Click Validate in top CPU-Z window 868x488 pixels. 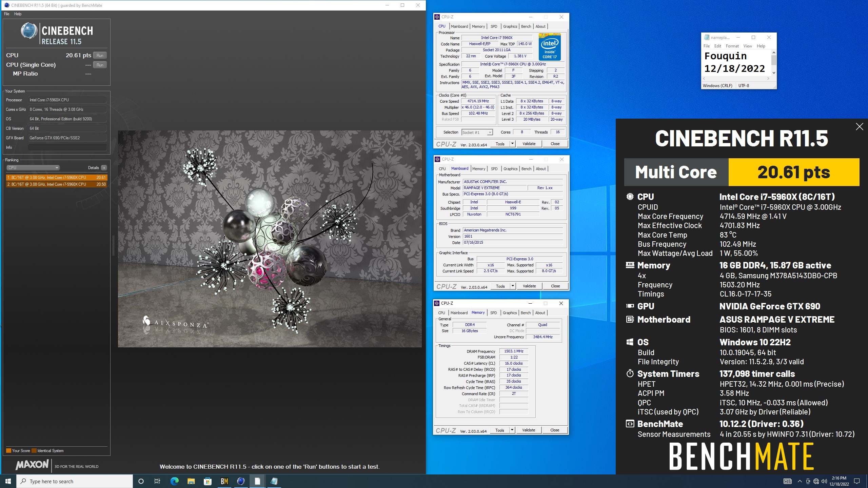click(529, 144)
